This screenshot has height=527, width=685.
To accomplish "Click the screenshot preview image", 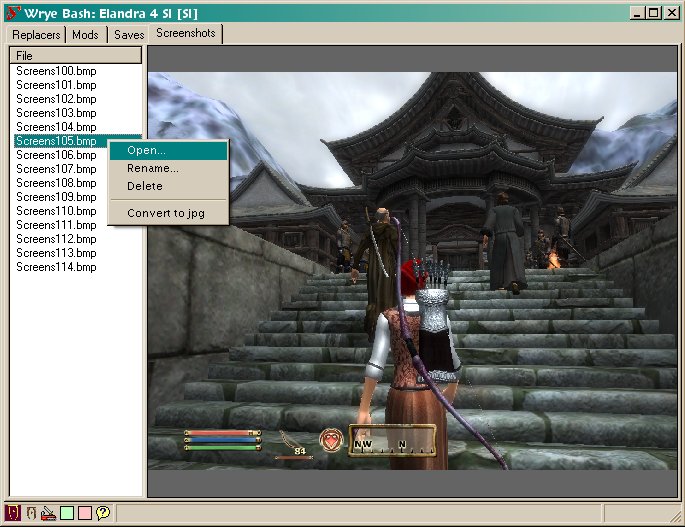I will [413, 271].
